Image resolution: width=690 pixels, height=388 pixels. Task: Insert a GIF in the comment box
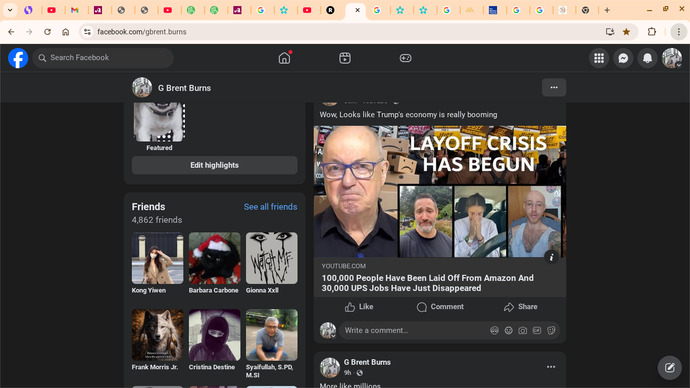click(537, 330)
